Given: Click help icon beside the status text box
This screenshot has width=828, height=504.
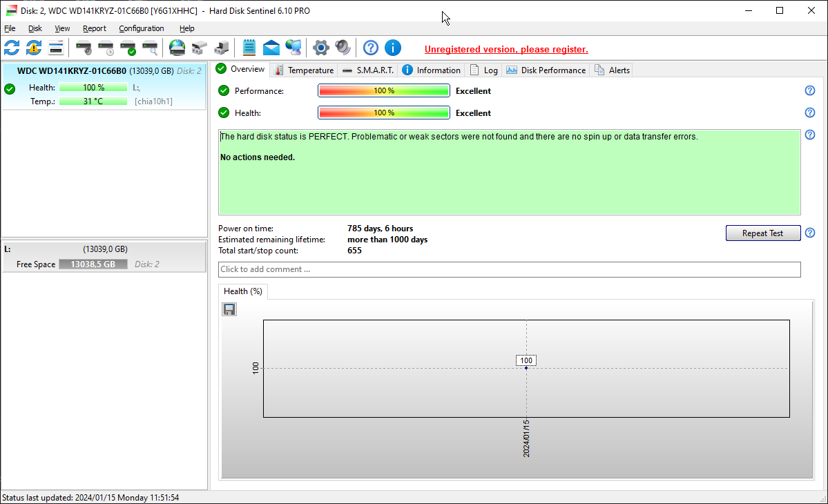Looking at the screenshot, I should (x=809, y=135).
